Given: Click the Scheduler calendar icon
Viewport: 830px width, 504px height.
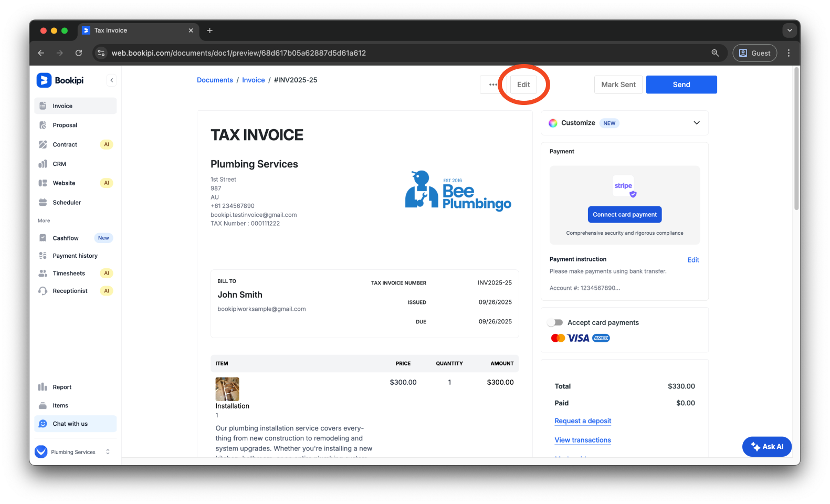Looking at the screenshot, I should click(x=43, y=202).
